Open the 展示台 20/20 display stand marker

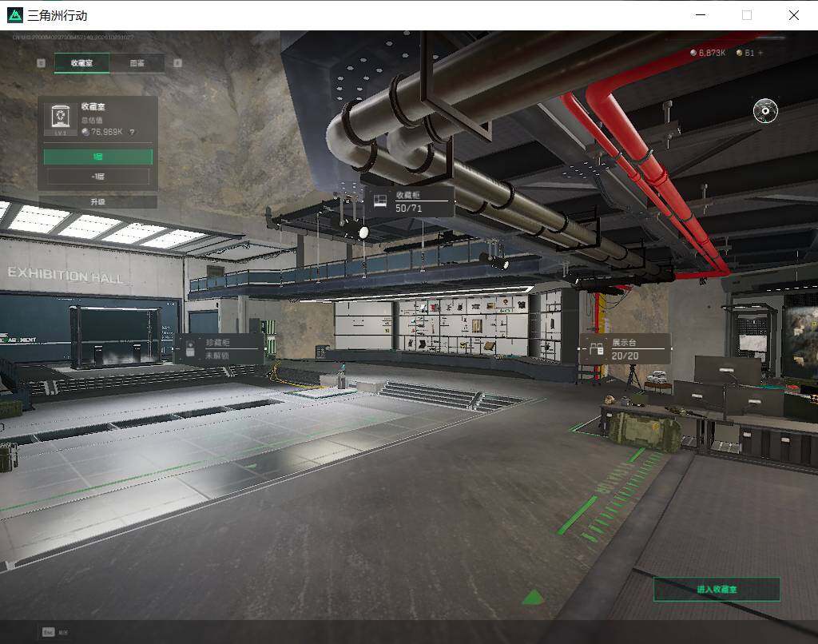pos(625,348)
